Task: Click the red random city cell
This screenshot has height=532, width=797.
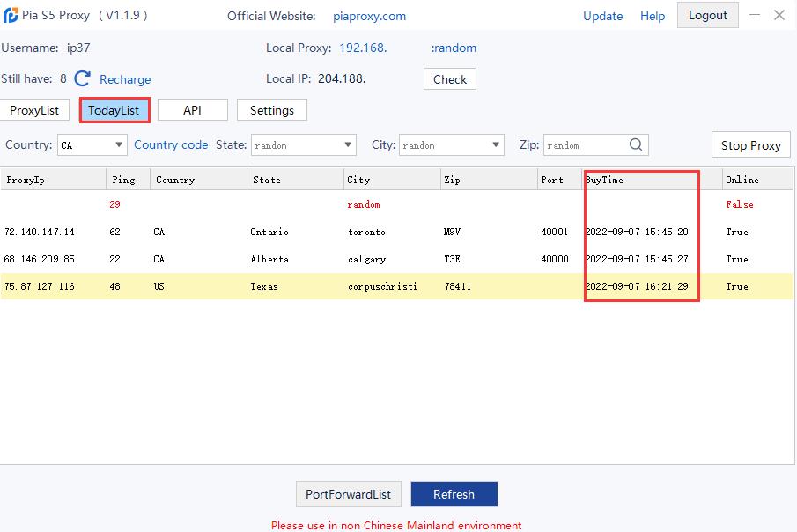Action: [x=364, y=204]
